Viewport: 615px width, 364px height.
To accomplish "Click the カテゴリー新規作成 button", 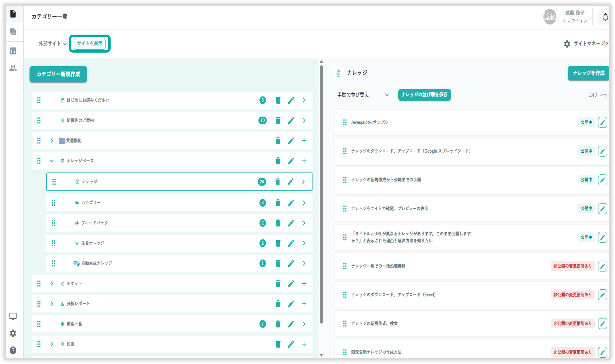I will coord(58,74).
